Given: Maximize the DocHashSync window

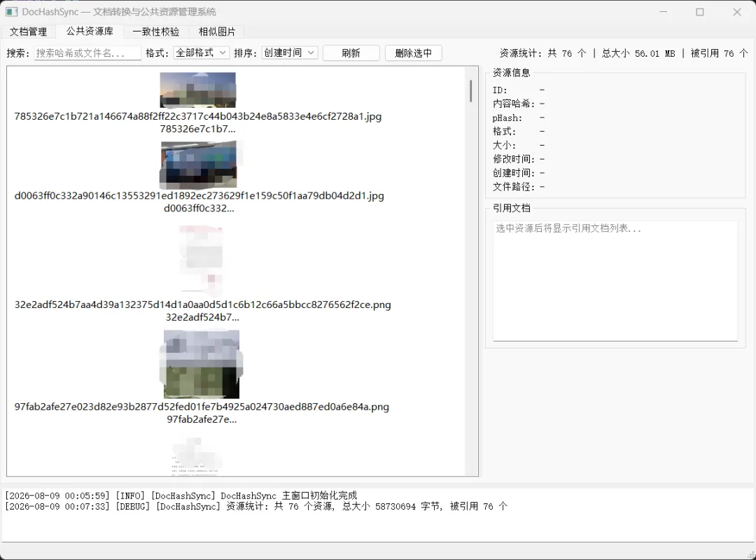Looking at the screenshot, I should pos(700,12).
